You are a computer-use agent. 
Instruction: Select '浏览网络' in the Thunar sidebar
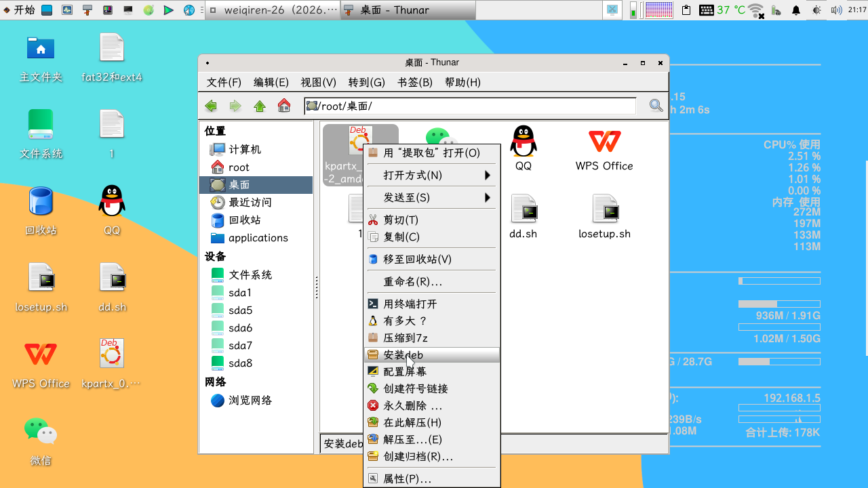(256, 400)
